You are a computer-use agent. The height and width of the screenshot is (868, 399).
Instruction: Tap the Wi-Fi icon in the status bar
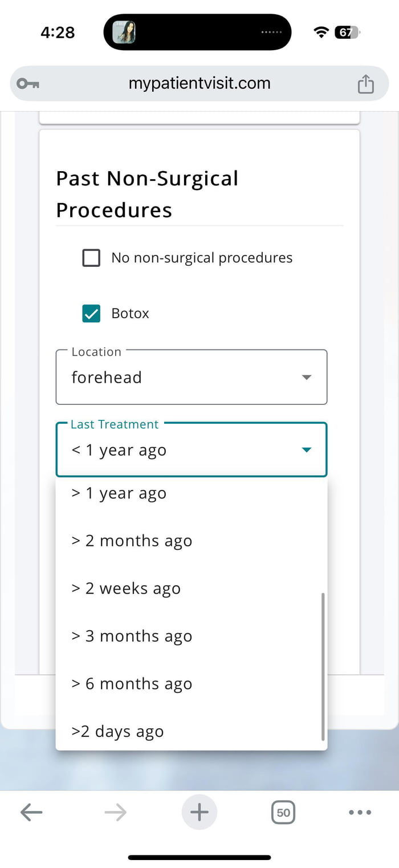pos(321,33)
